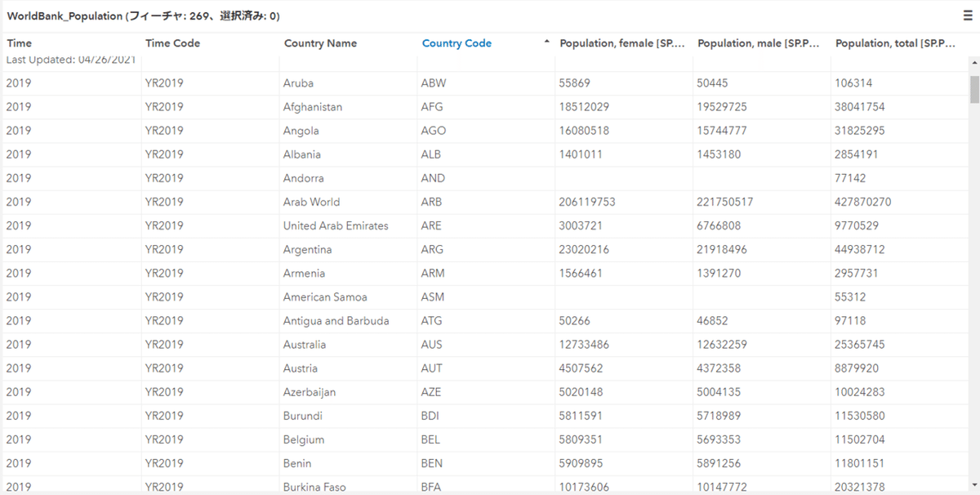Click the Time column header

coord(20,43)
